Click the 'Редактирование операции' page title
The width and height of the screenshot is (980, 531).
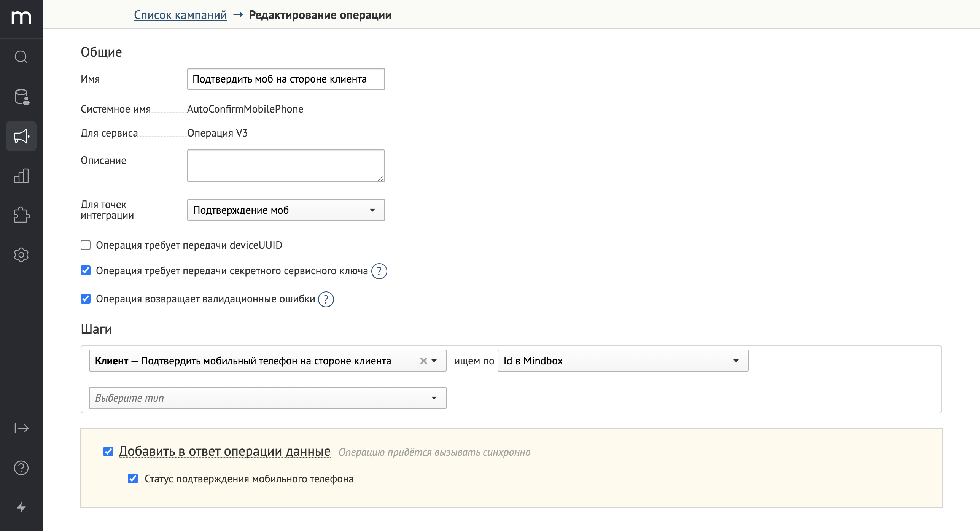coord(320,15)
